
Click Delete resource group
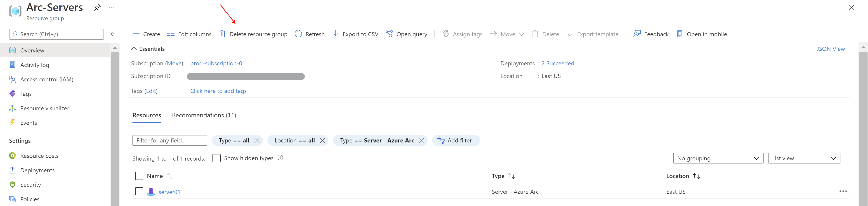253,34
